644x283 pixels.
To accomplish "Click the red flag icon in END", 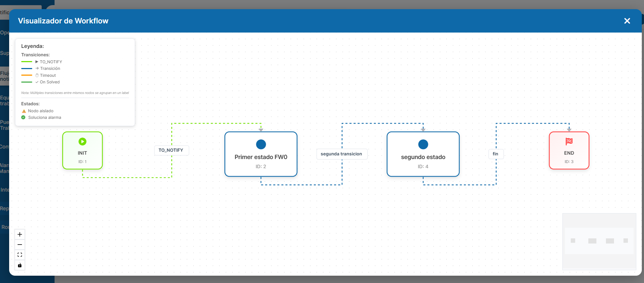I will [569, 141].
